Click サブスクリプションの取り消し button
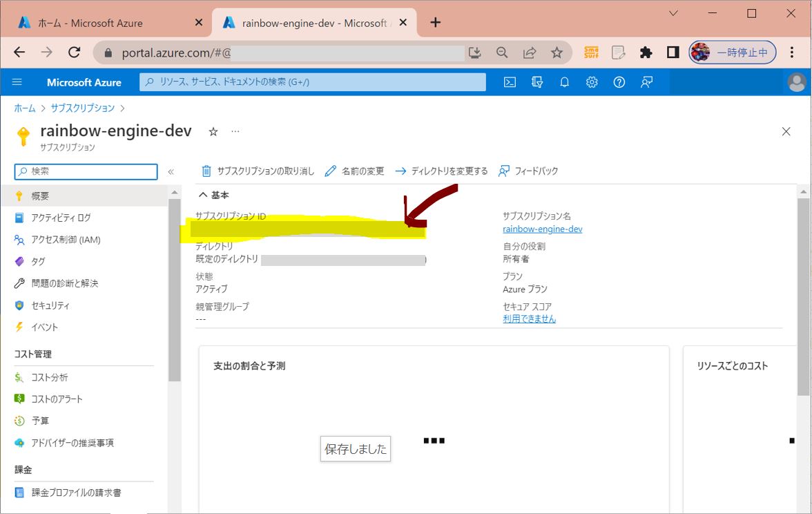This screenshot has height=514, width=812. [258, 171]
